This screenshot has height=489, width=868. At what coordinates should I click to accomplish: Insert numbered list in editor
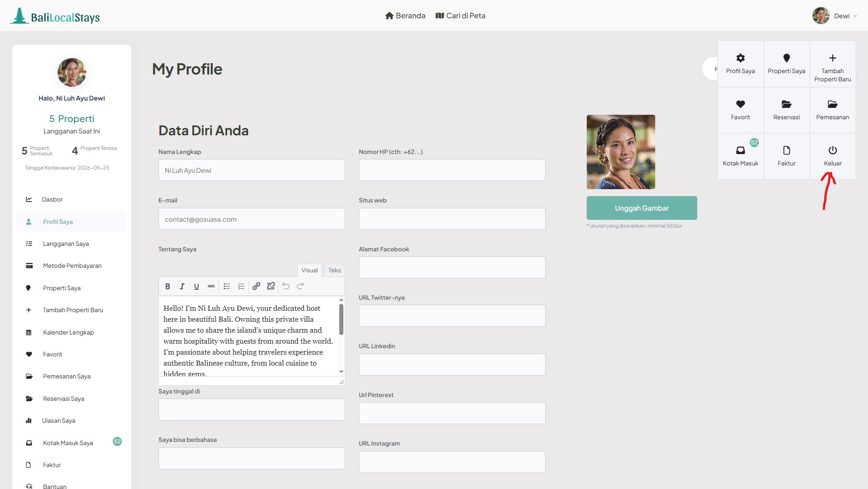pos(241,286)
